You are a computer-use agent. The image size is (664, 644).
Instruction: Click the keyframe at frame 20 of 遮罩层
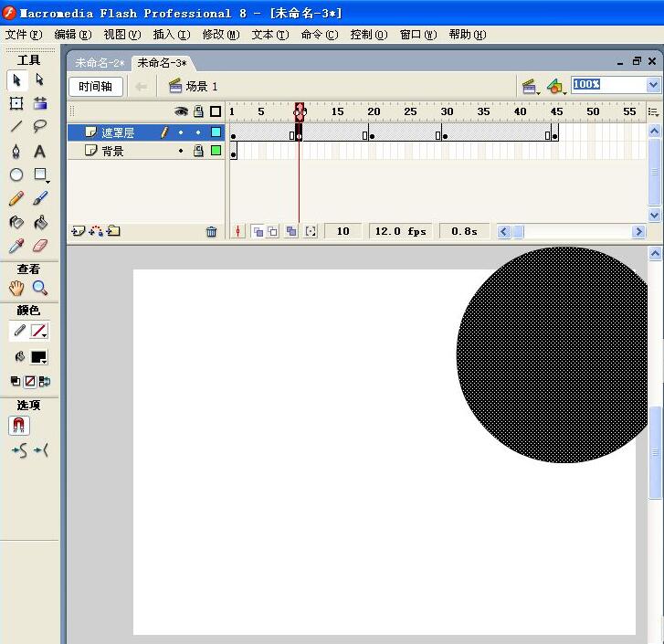(x=372, y=136)
